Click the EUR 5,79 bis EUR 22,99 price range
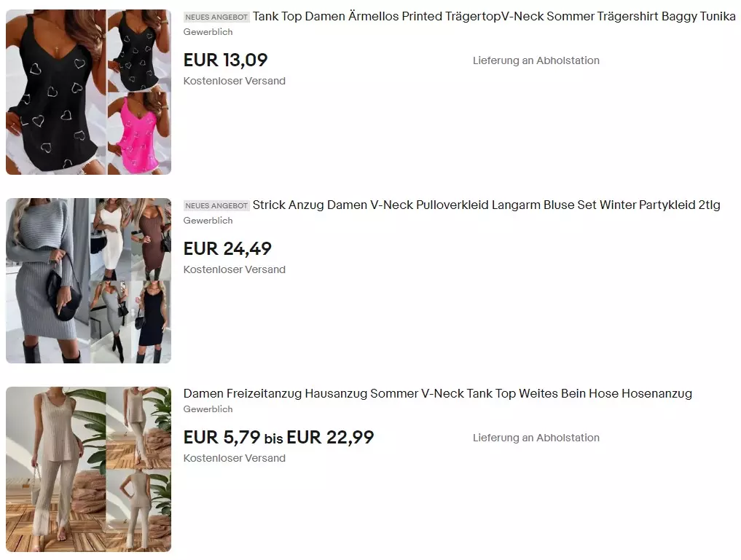741x560 pixels. click(x=278, y=437)
